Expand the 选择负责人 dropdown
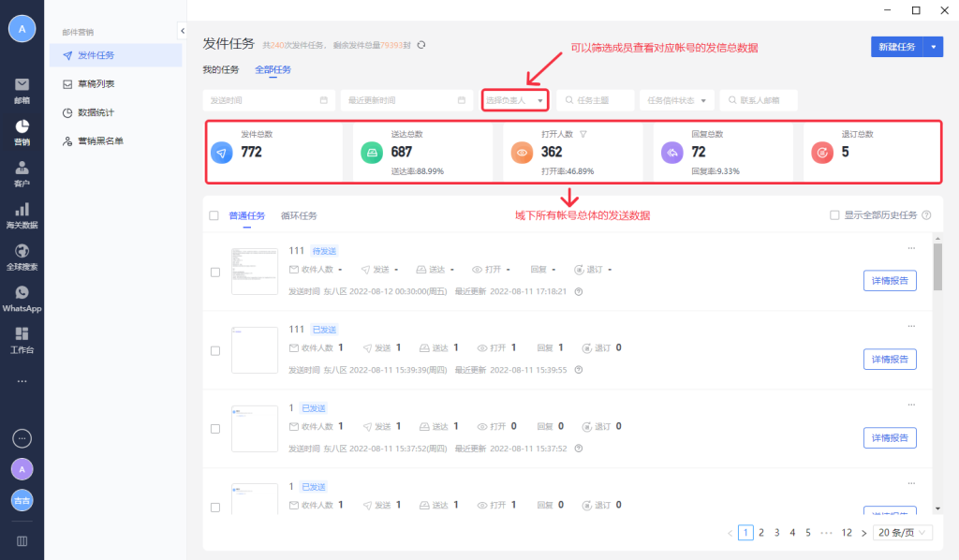The image size is (959, 560). 515,100
